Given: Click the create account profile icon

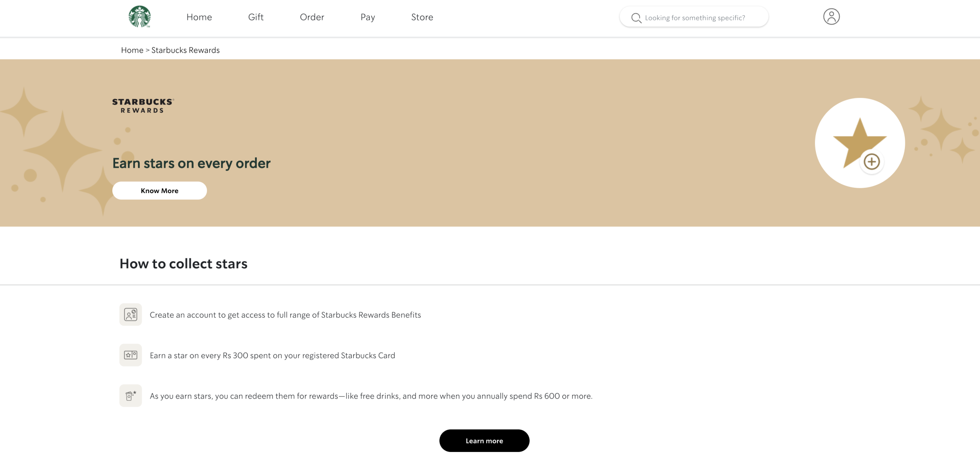Looking at the screenshot, I should click(831, 16).
